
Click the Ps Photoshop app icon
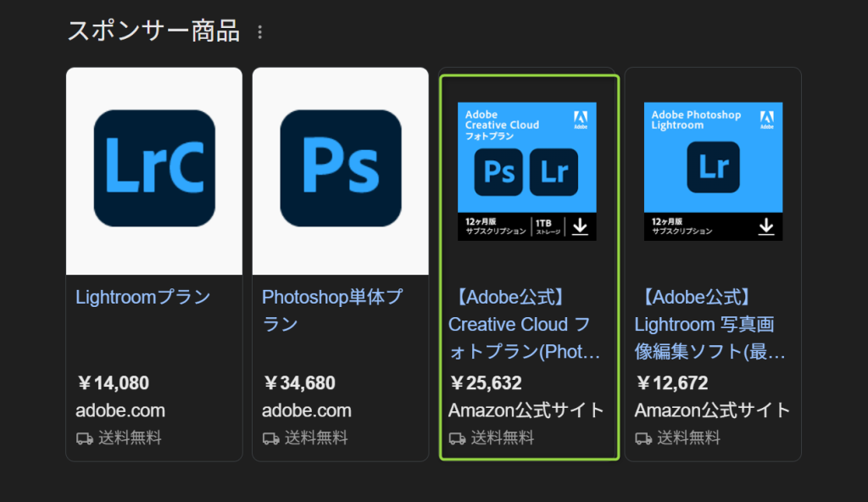(341, 169)
